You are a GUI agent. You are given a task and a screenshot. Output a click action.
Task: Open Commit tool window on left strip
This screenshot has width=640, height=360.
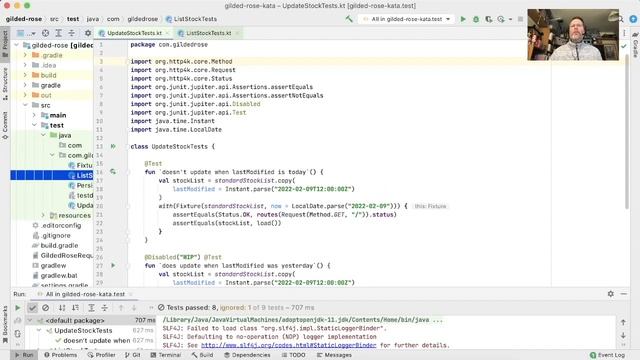(5, 125)
